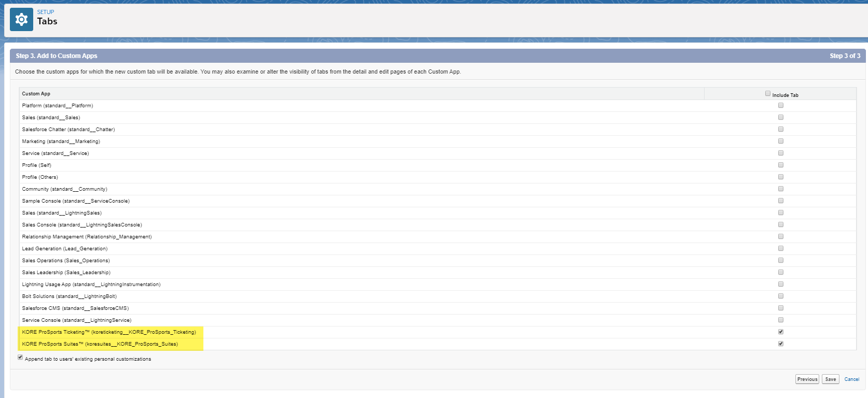Check Include Tab for Platform app
This screenshot has height=398, width=868.
click(780, 105)
